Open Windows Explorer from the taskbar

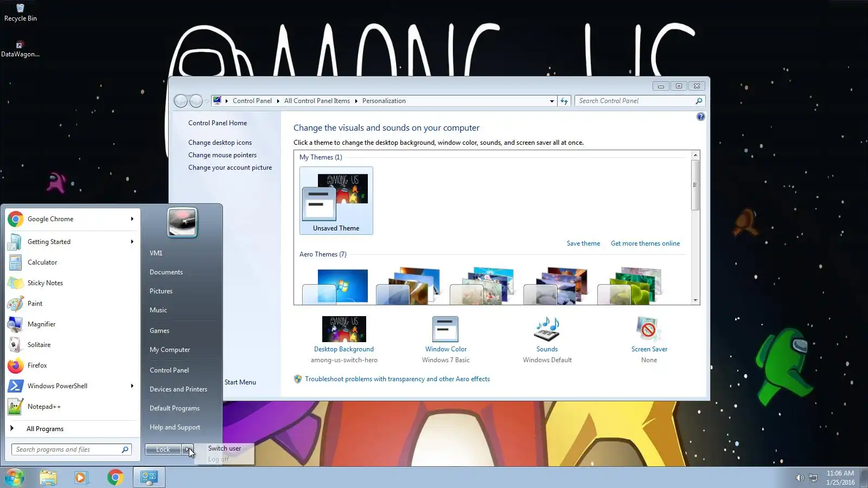tap(48, 478)
